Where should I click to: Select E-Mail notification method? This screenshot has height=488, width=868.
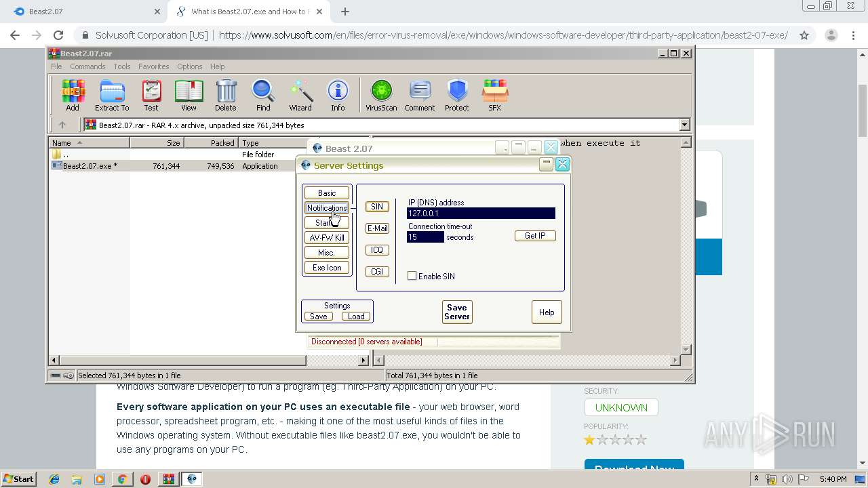pyautogui.click(x=377, y=228)
